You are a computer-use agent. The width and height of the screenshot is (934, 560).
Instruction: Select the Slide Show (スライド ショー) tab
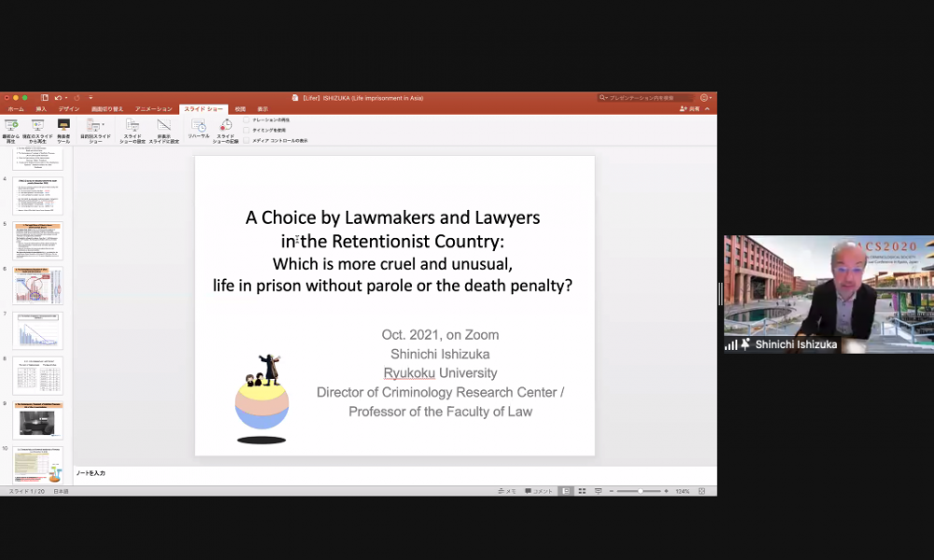(203, 109)
